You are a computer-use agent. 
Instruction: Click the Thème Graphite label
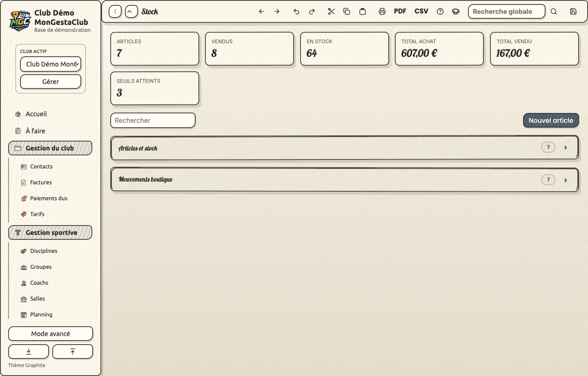coord(27,365)
